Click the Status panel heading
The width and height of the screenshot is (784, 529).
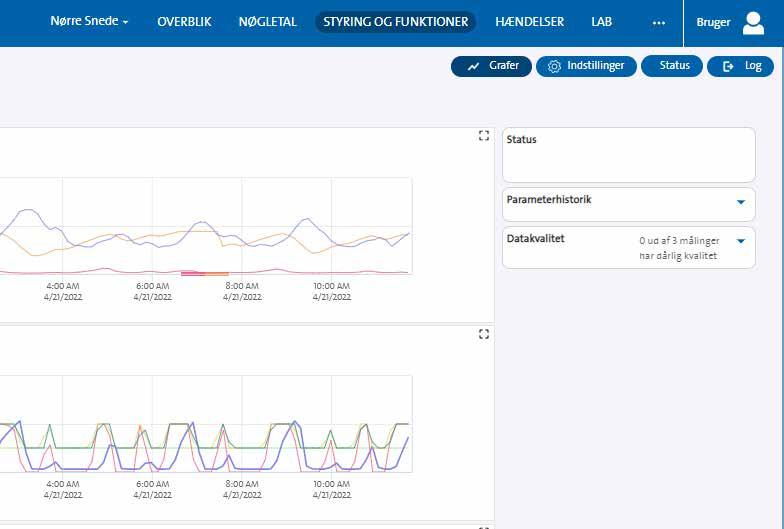pos(521,140)
